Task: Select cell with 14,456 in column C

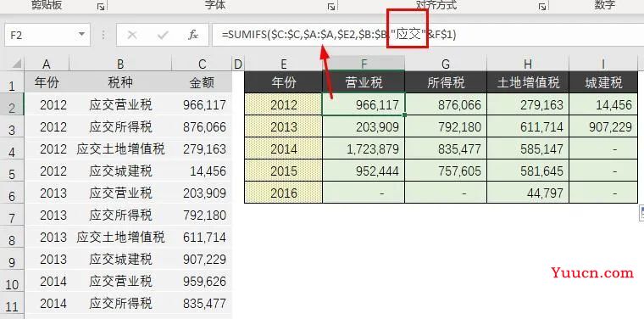Action: (202, 171)
